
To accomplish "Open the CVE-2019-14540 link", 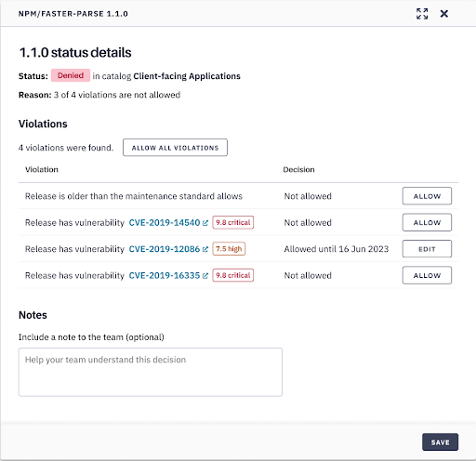I will 165,223.
